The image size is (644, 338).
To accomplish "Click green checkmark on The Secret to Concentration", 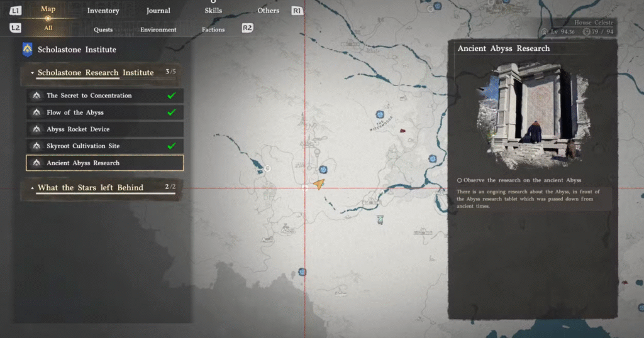I will tap(171, 95).
